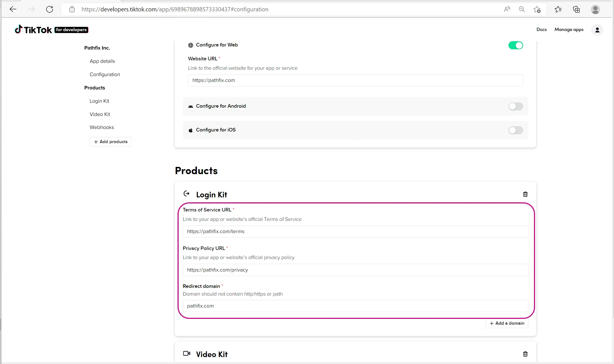Open browser collections icon
This screenshot has height=364, width=614.
point(576,9)
